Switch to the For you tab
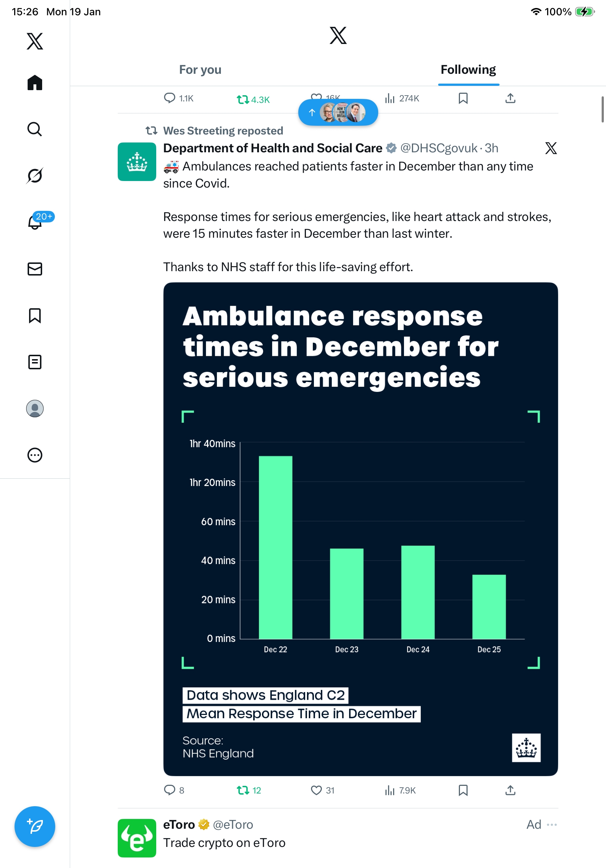The image size is (606, 868). (200, 70)
